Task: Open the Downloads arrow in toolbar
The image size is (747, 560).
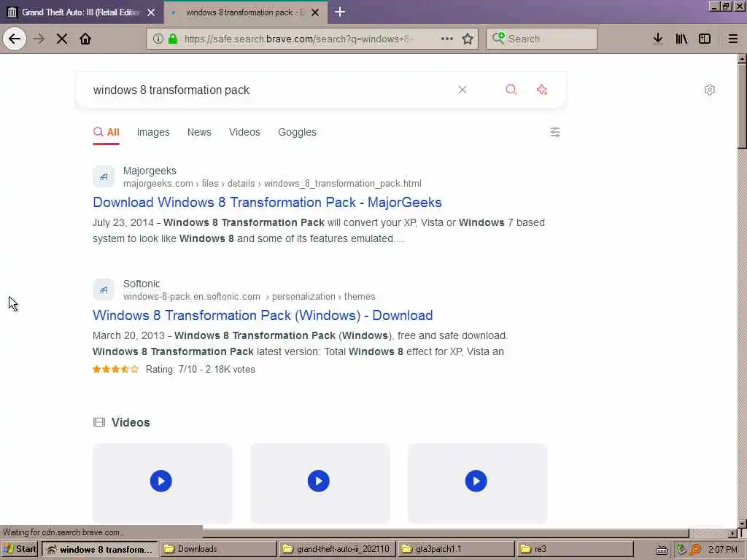Action: pyautogui.click(x=658, y=39)
